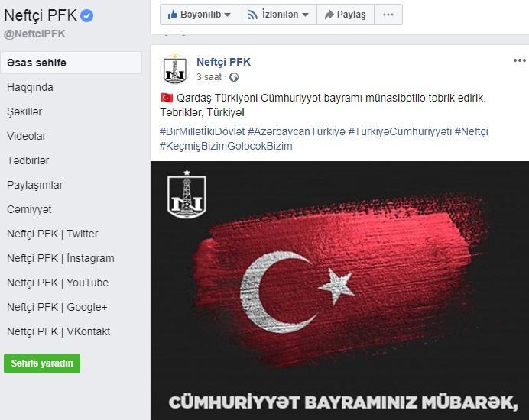Click the globe public-privacy icon in post
The image size is (529, 420).
(x=234, y=78)
